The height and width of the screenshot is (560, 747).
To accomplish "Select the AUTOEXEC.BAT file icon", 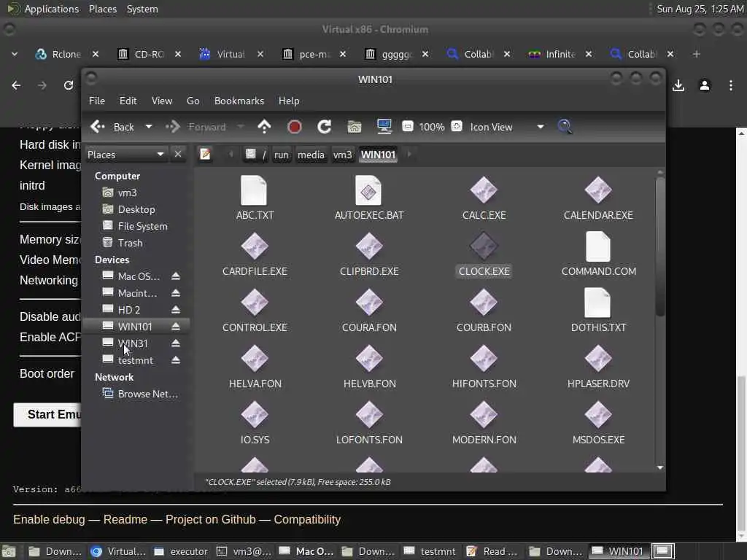I will 368,191.
